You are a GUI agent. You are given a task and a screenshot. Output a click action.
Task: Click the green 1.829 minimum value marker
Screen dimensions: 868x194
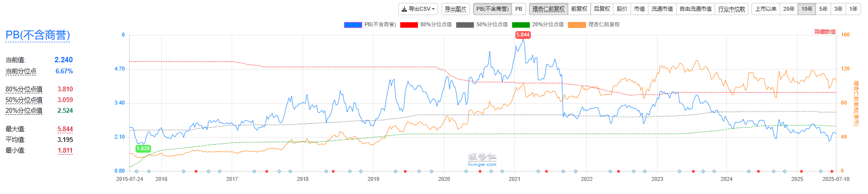click(143, 149)
